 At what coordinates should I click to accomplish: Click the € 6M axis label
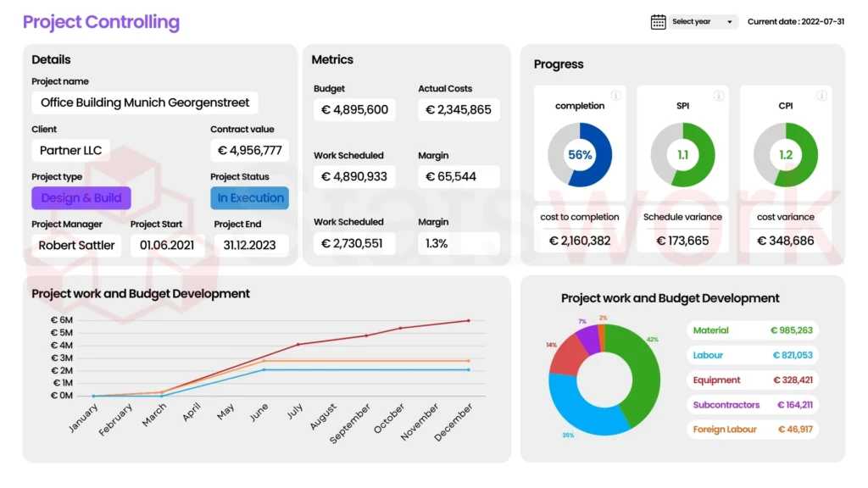click(x=61, y=320)
